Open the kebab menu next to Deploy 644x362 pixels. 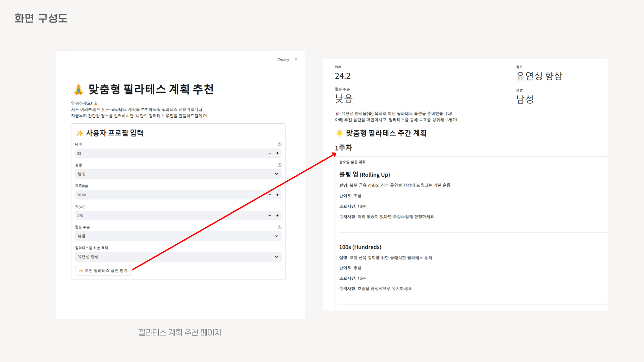click(x=296, y=60)
